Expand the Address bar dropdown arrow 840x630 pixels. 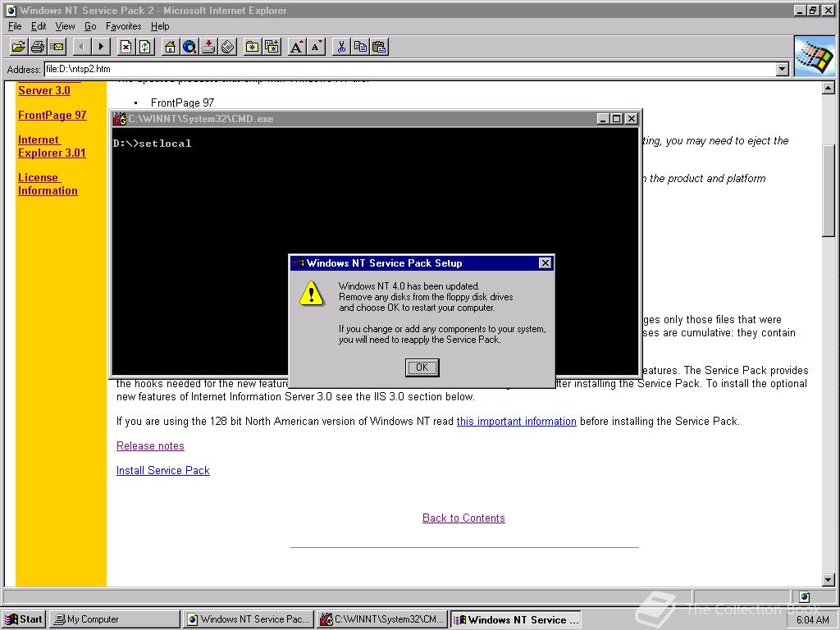pyautogui.click(x=782, y=69)
